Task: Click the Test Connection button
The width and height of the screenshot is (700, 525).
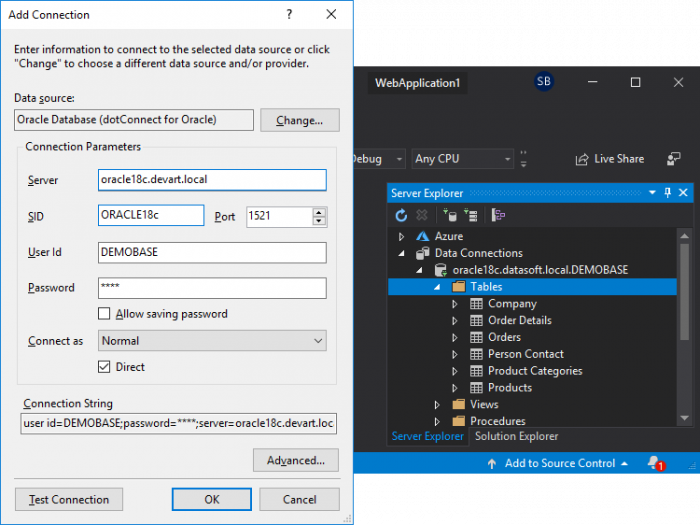Action: pyautogui.click(x=69, y=499)
